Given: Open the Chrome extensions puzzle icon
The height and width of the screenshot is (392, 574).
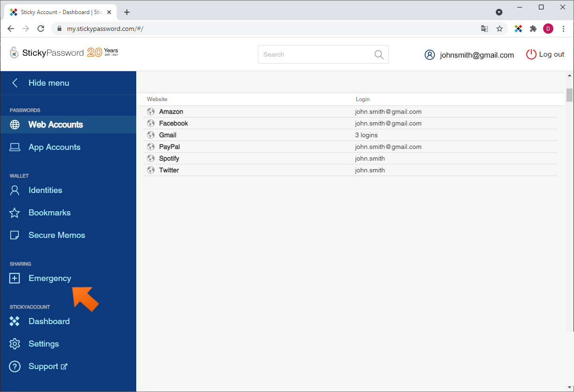Looking at the screenshot, I should (533, 29).
